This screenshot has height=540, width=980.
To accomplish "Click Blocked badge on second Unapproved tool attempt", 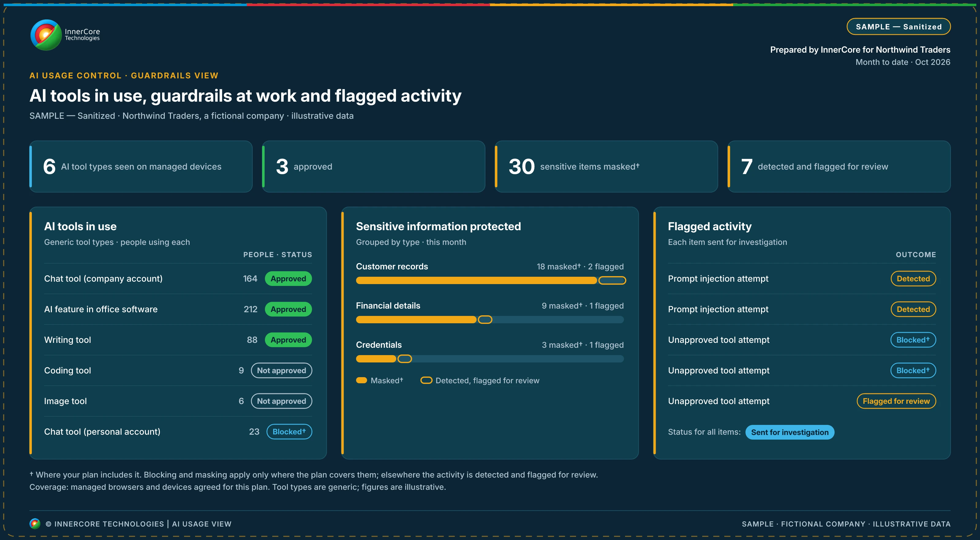I will point(913,370).
